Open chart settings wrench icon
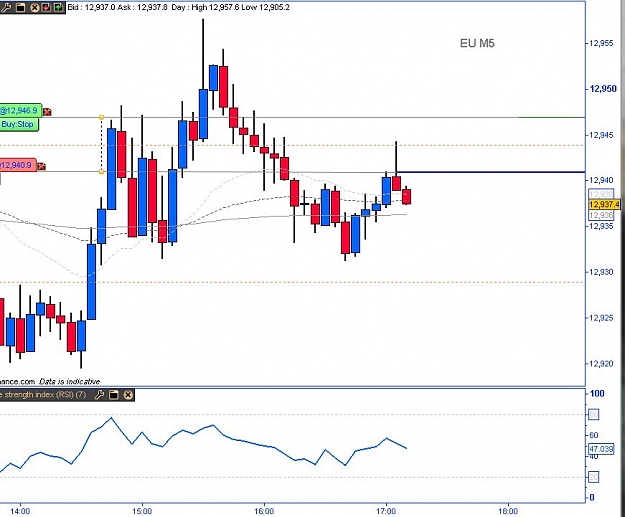625x517 pixels. point(6,7)
